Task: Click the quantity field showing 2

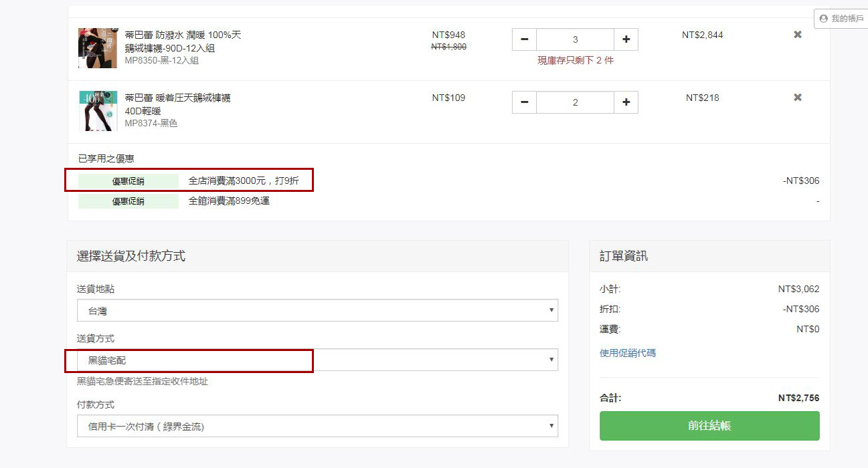Action: [575, 102]
